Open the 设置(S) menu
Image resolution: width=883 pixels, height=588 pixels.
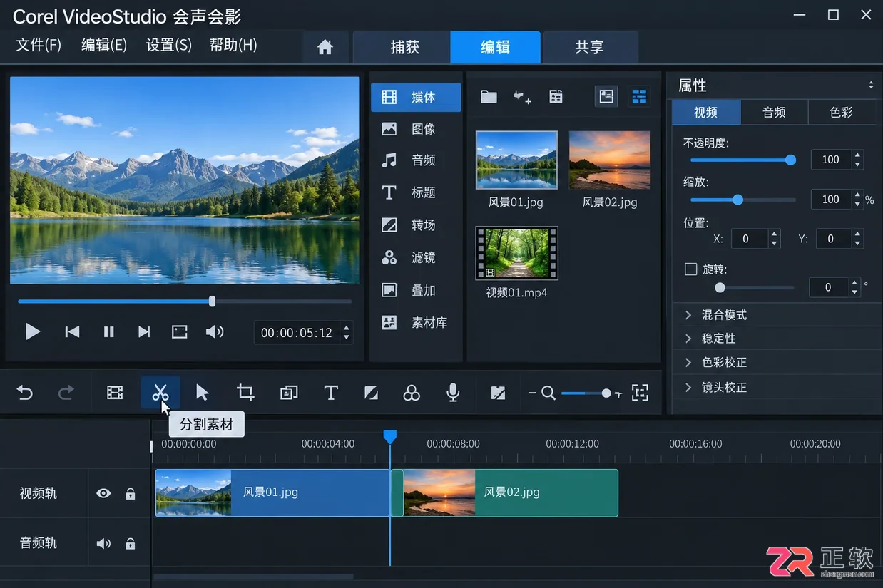click(x=169, y=45)
